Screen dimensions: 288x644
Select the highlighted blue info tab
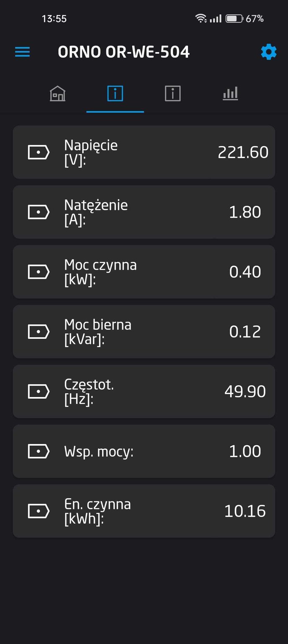coord(115,93)
